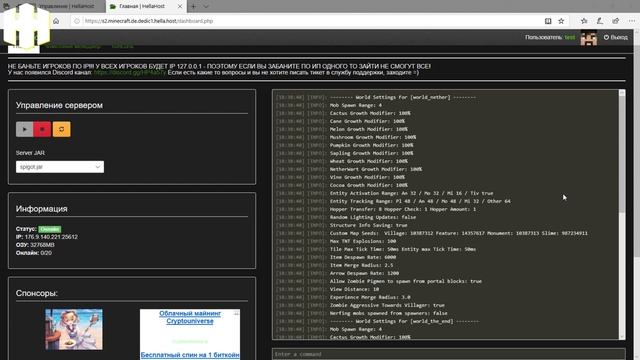Click the Информация panel heading

(x=42, y=209)
